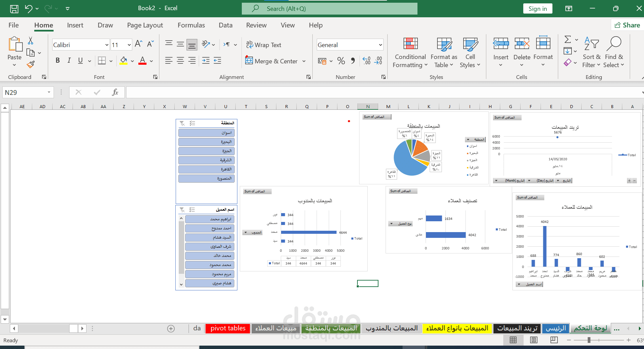Click the Search (Alt+Q) box
Viewport: 644px width, 349px height.
330,8
